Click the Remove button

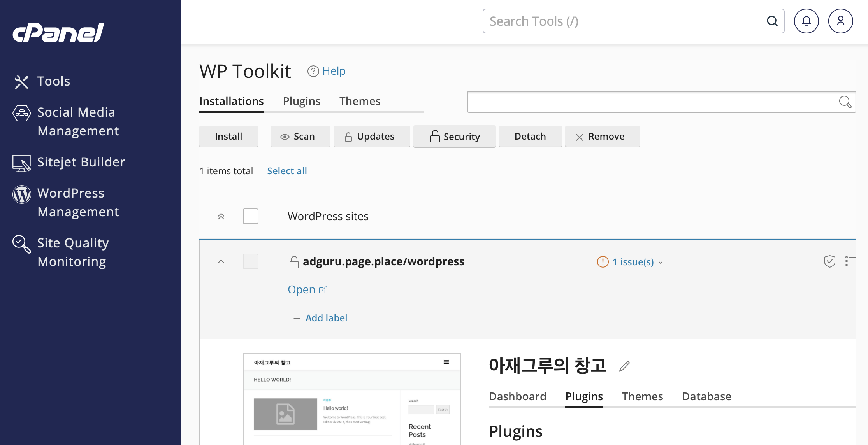(x=603, y=137)
